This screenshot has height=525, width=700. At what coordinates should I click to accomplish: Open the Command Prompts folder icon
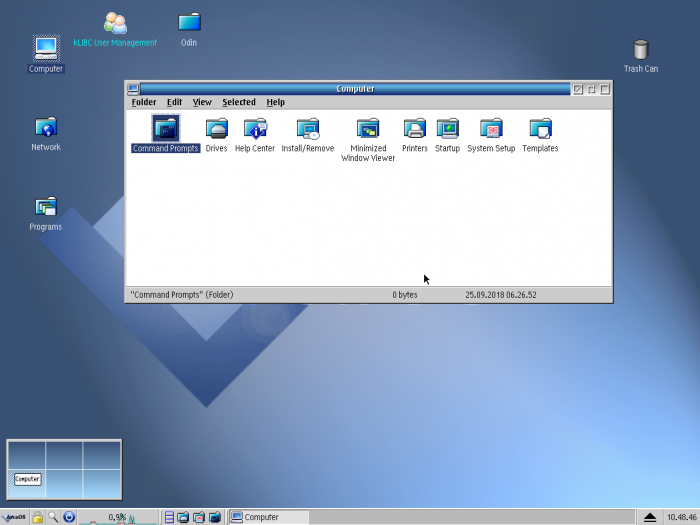[x=165, y=128]
